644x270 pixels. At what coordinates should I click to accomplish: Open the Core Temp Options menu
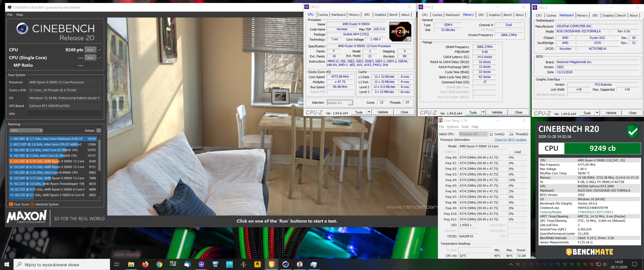(x=452, y=127)
